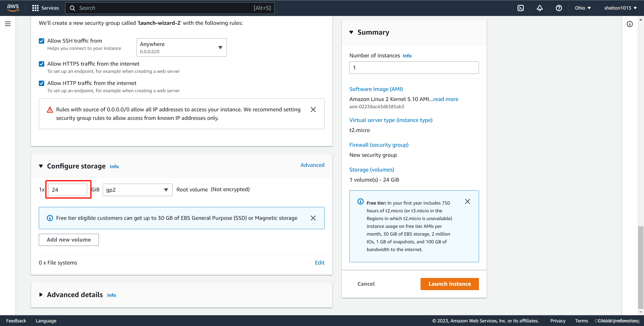
Task: Click Cancel in the Summary panel
Action: click(x=366, y=284)
